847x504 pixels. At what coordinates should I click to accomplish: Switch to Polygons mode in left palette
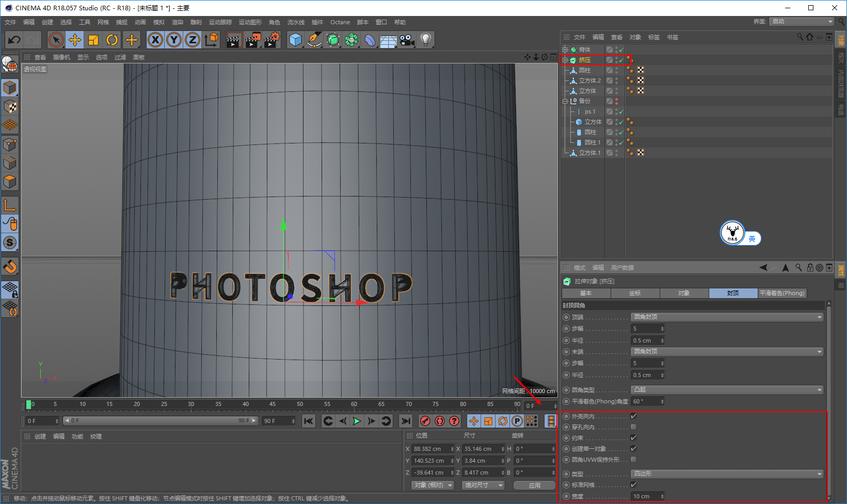coord(10,182)
